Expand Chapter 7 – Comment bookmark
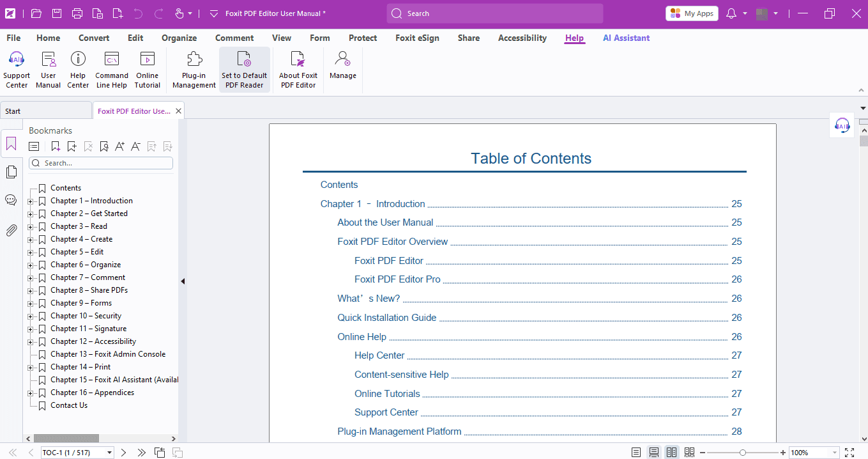This screenshot has height=459, width=868. pyautogui.click(x=30, y=278)
